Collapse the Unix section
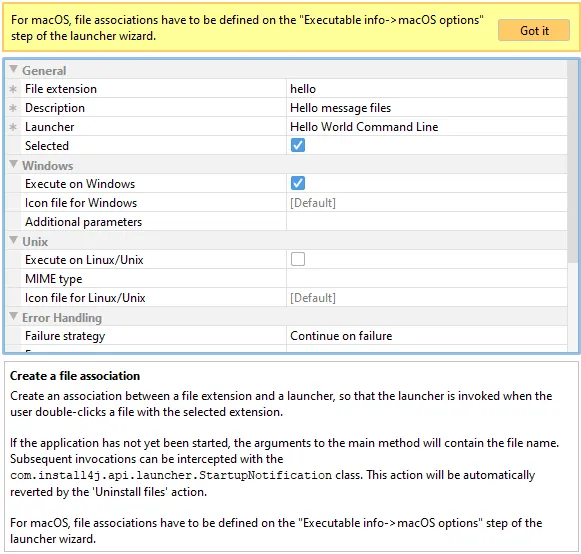This screenshot has width=581, height=554. coord(13,240)
